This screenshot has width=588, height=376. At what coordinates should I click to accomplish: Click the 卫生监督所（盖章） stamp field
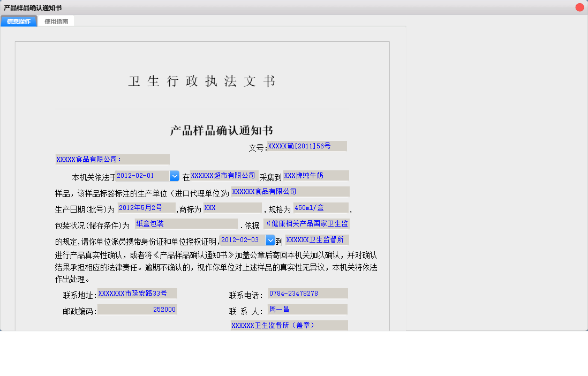point(289,325)
